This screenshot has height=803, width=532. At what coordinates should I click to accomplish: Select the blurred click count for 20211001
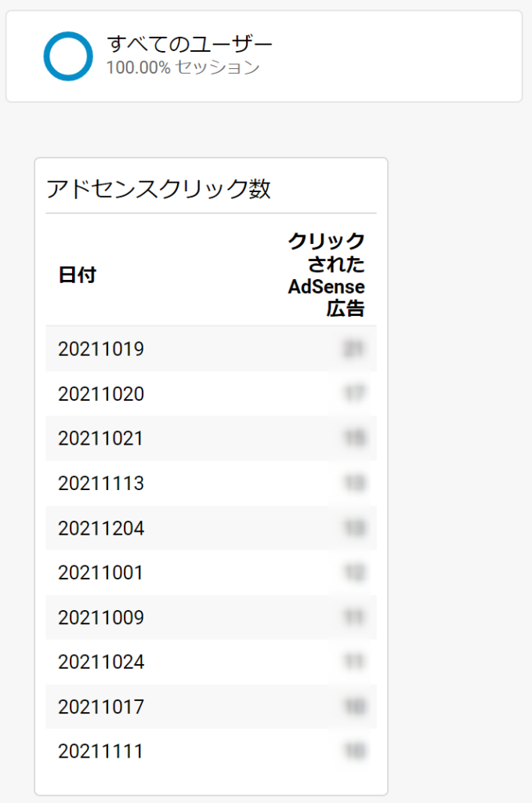tap(354, 573)
